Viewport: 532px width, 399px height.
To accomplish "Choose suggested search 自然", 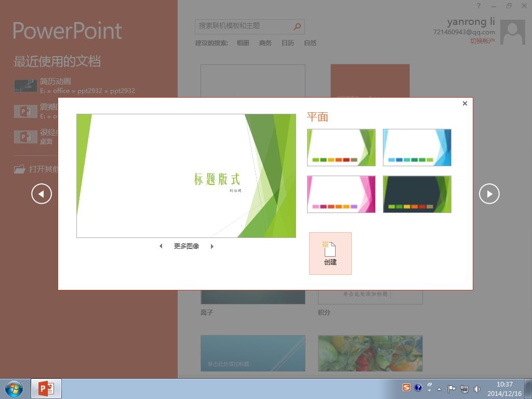I will [310, 43].
